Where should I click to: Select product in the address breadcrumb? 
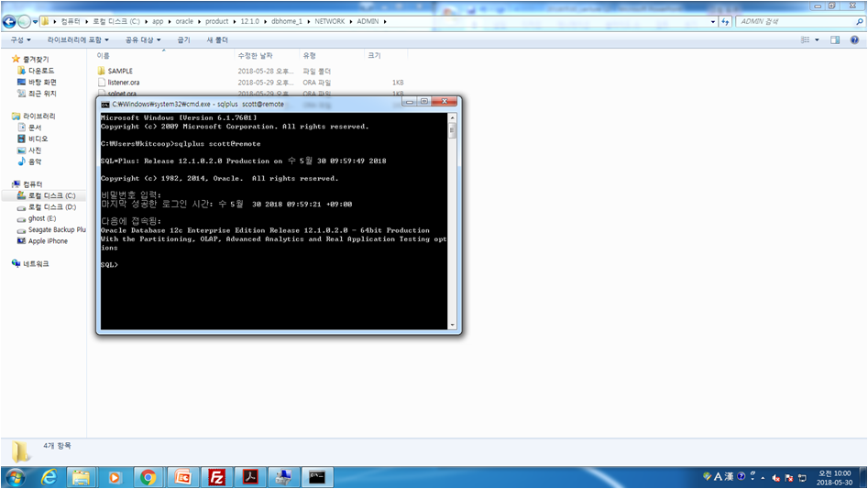[x=216, y=22]
